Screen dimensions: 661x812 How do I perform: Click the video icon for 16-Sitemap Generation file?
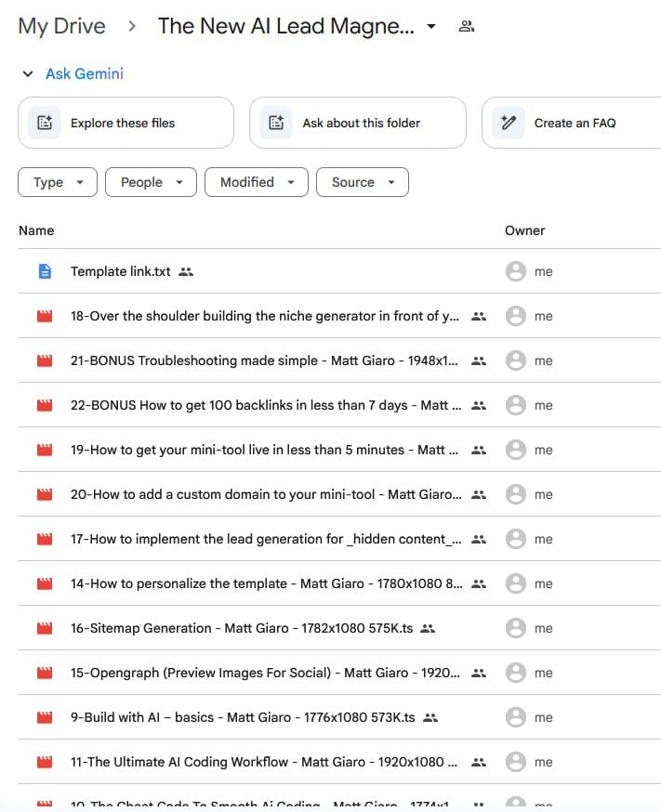(45, 628)
